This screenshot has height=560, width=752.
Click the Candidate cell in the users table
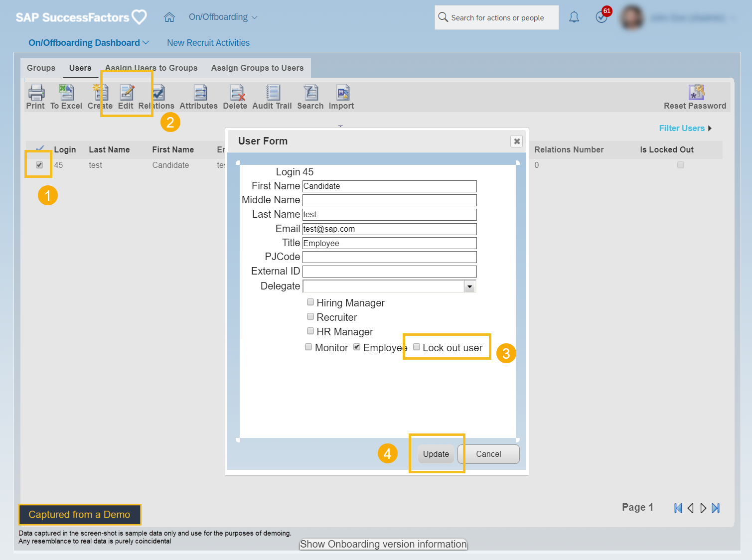[170, 165]
